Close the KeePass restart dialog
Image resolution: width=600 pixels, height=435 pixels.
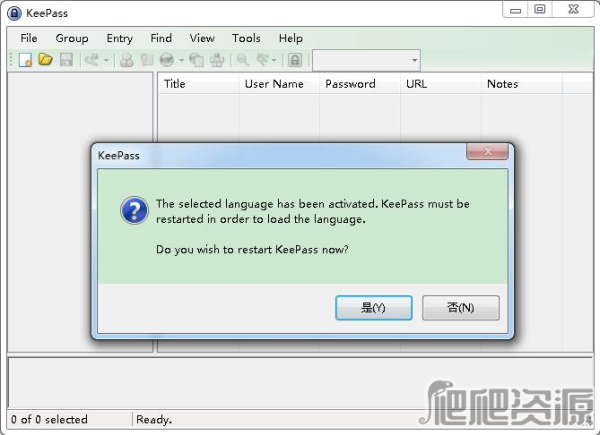point(488,152)
